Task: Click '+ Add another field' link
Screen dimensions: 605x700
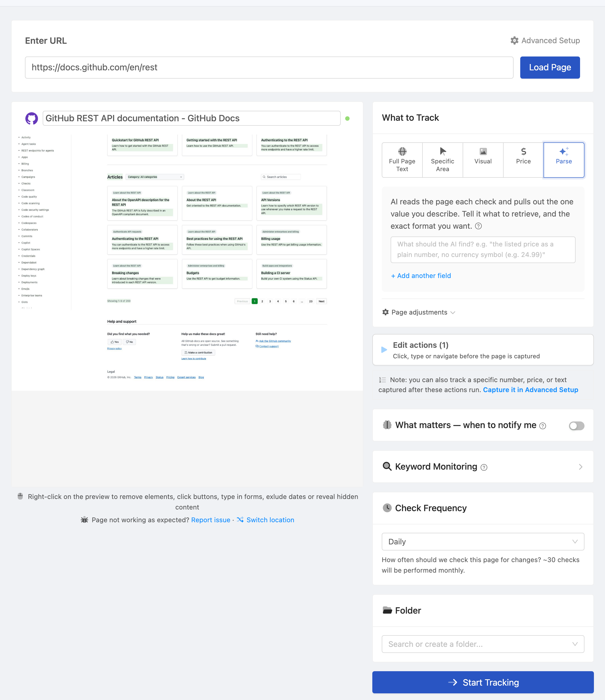Action: [x=421, y=276]
